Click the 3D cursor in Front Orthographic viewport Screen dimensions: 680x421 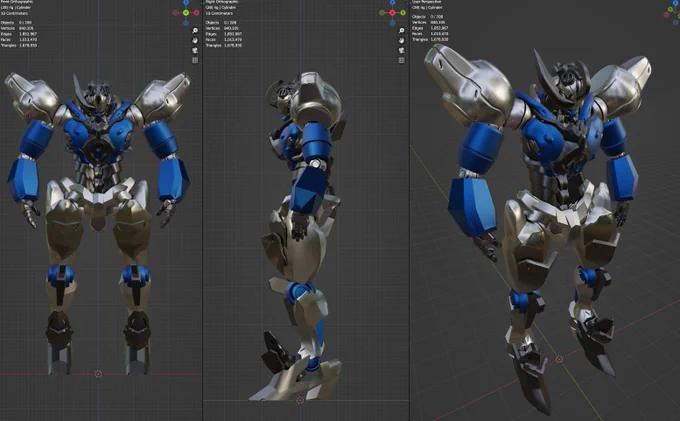pyautogui.click(x=98, y=374)
